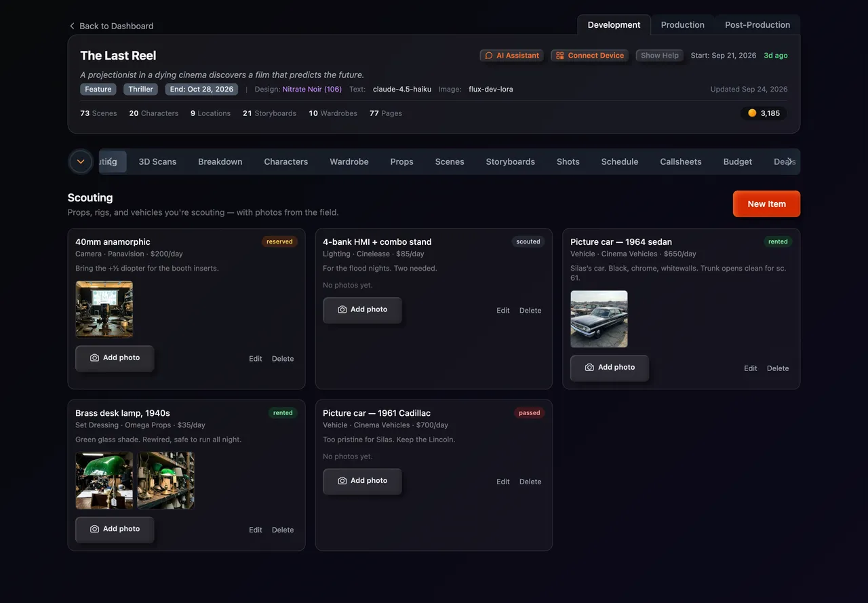The height and width of the screenshot is (603, 868).
Task: Open the 3D Scans tab
Action: 157,161
